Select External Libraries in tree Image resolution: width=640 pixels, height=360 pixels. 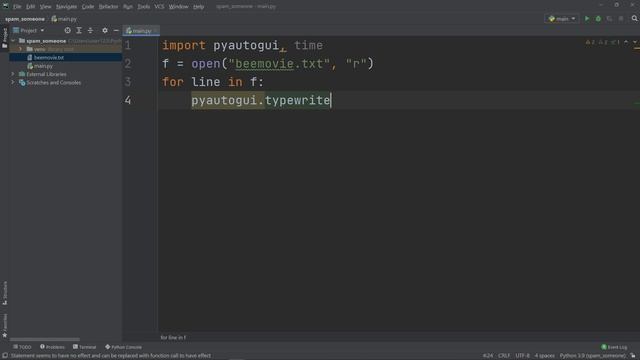66,74
